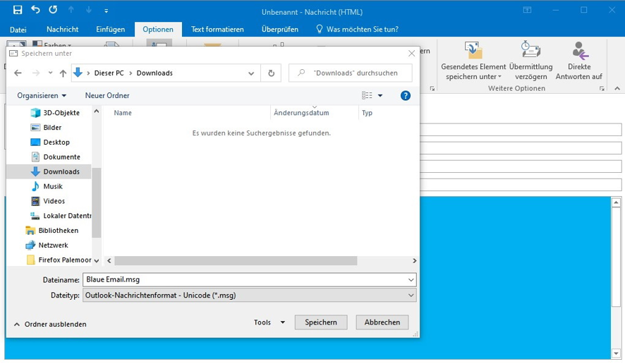The height and width of the screenshot is (364, 625).
Task: Switch to the Einfügen ribbon tab
Action: (111, 29)
